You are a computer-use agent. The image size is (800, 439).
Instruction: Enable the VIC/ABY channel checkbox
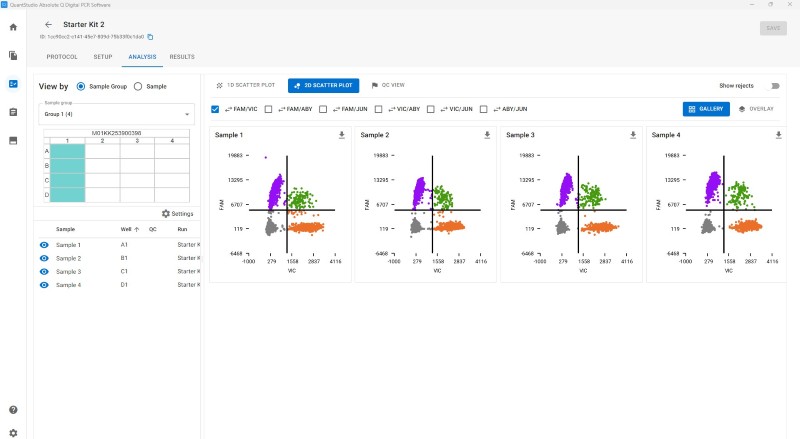click(379, 109)
